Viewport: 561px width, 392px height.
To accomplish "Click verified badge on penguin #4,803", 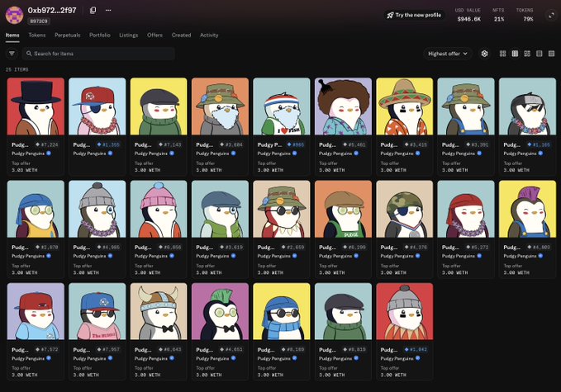I will point(540,256).
